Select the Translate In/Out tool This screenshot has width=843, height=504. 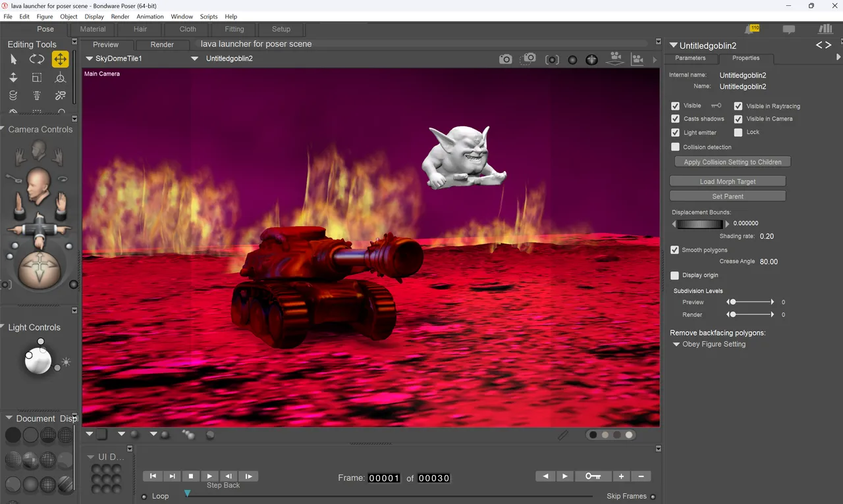click(13, 78)
